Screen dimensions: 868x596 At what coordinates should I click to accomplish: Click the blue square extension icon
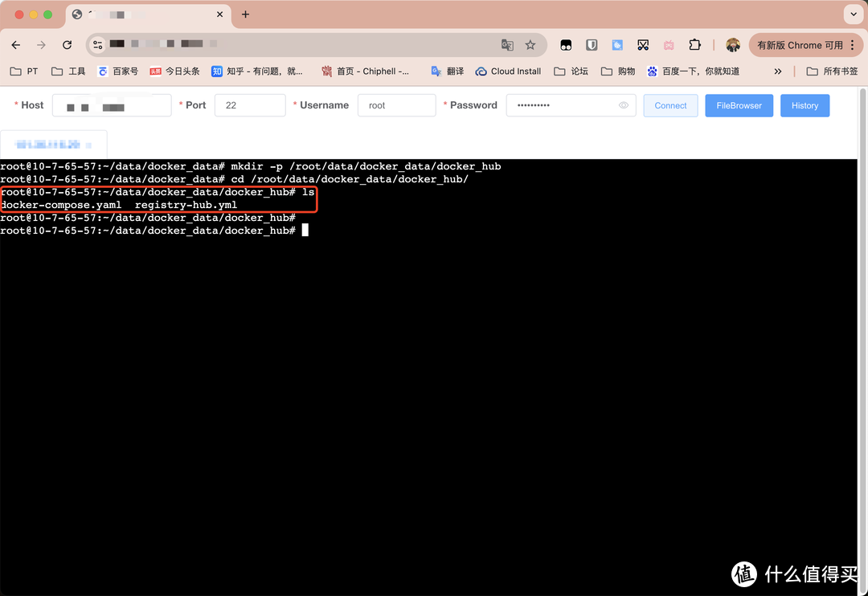(x=617, y=45)
